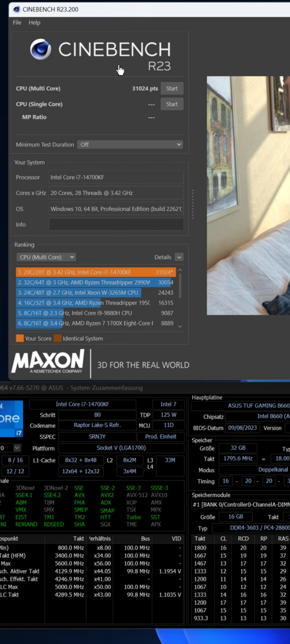The image size is (290, 644).
Task: Click the Cinebench R23 logo sphere
Action: (x=41, y=49)
